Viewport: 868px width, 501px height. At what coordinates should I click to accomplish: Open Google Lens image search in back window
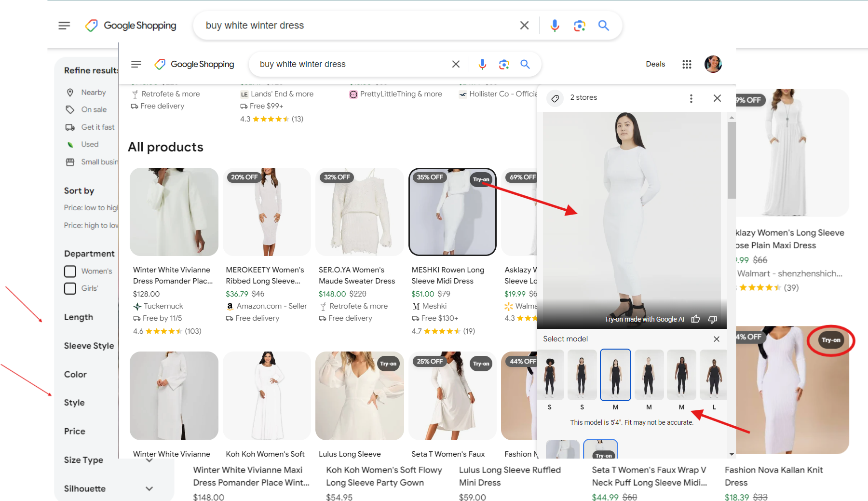(579, 26)
